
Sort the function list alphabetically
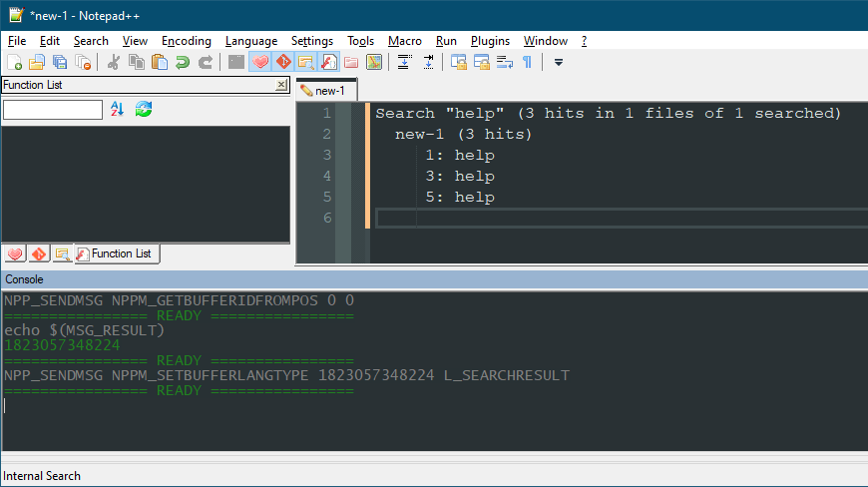pyautogui.click(x=117, y=109)
